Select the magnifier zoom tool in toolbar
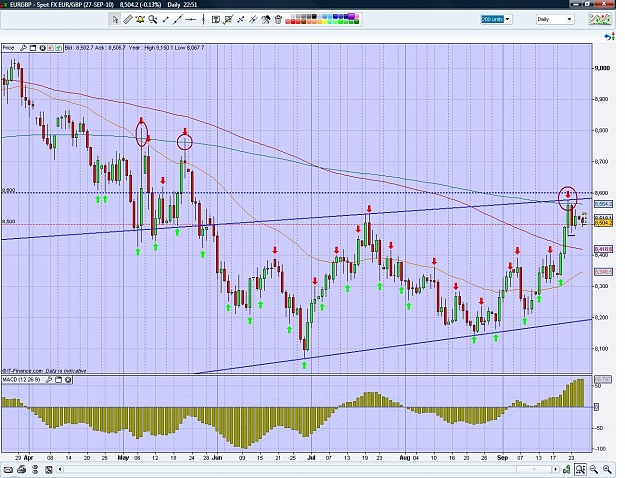Screen dimensions: 625x478 tap(153, 19)
